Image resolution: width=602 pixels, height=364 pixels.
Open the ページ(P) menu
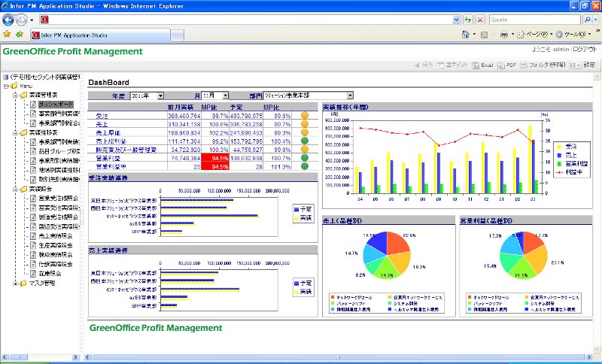tap(537, 35)
